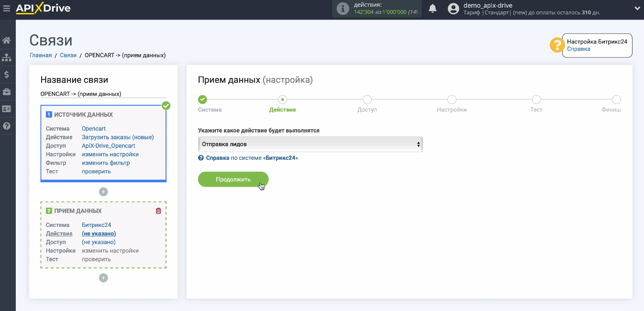The height and width of the screenshot is (311, 644).
Task: Click the Битрикс24 system link
Action: [97, 225]
